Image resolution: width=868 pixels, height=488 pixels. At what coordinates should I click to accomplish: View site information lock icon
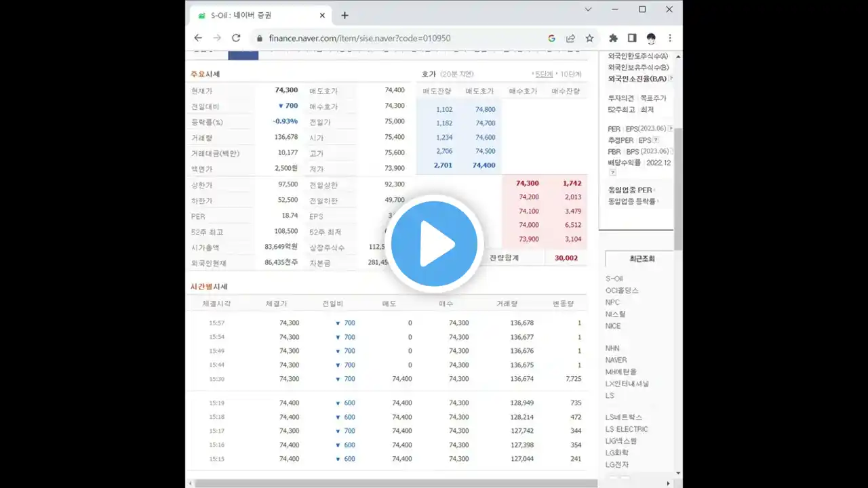point(259,38)
